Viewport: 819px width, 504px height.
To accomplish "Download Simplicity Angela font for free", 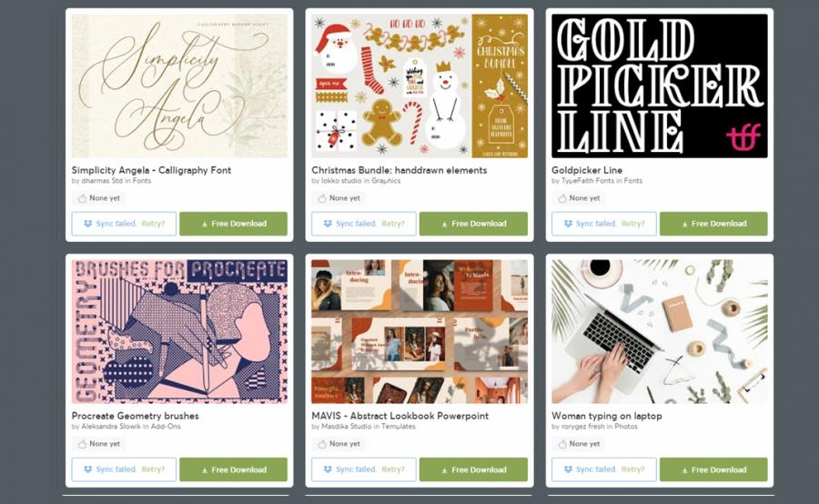I will [234, 224].
